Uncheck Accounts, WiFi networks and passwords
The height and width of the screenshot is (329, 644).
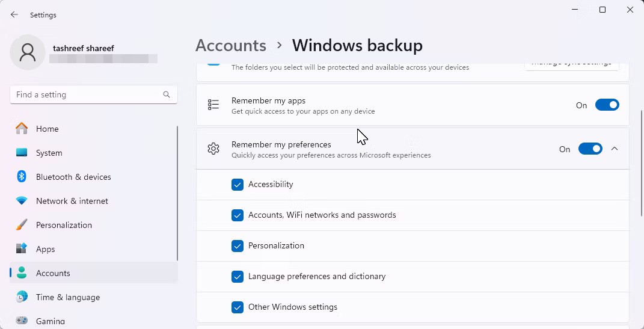238,215
